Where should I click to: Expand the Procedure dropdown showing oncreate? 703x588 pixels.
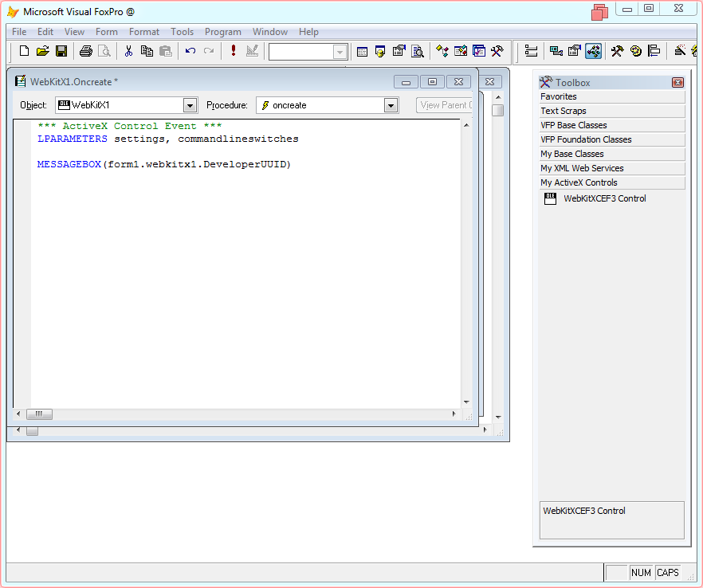tap(391, 105)
